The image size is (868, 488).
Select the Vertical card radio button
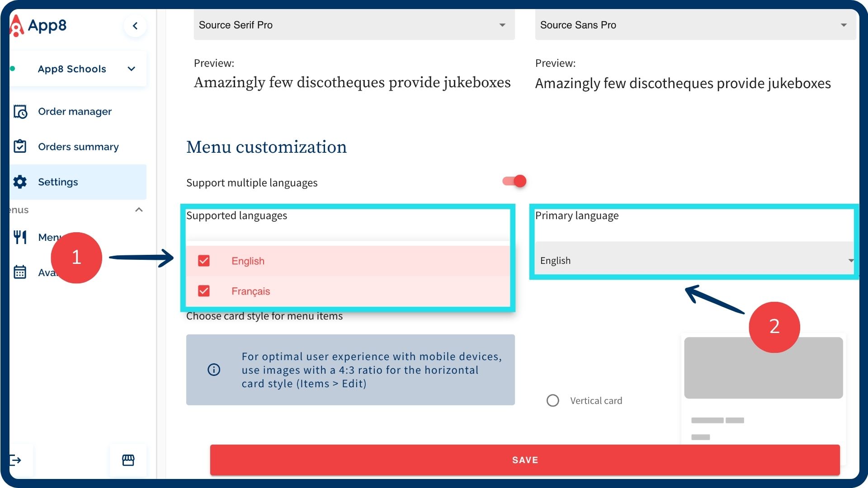[552, 401]
